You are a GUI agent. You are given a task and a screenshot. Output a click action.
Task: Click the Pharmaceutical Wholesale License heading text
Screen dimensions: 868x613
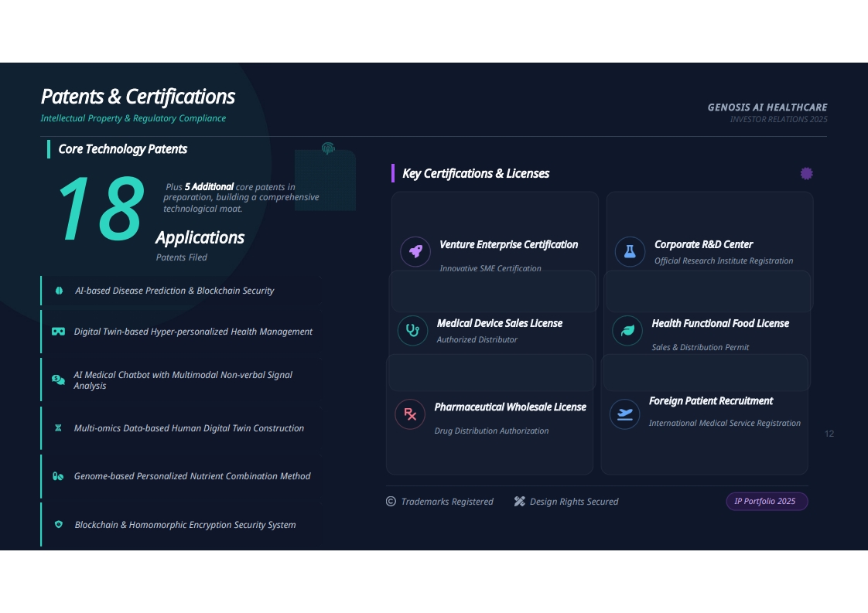click(510, 407)
